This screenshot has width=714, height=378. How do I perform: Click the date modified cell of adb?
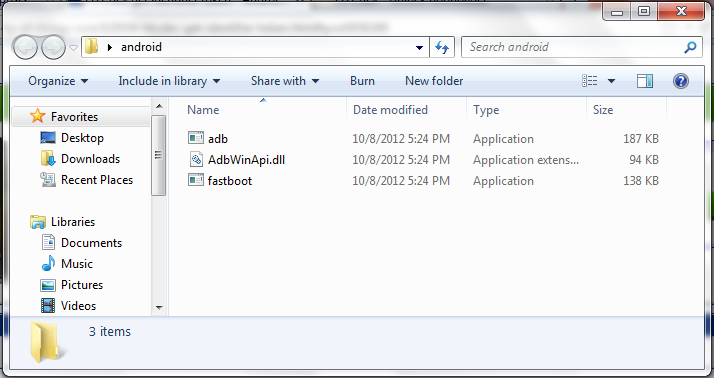pos(401,139)
